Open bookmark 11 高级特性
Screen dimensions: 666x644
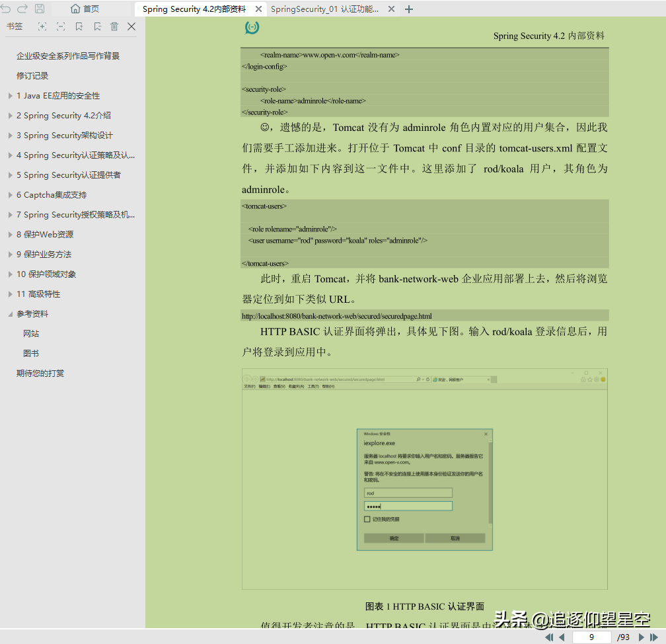(38, 294)
